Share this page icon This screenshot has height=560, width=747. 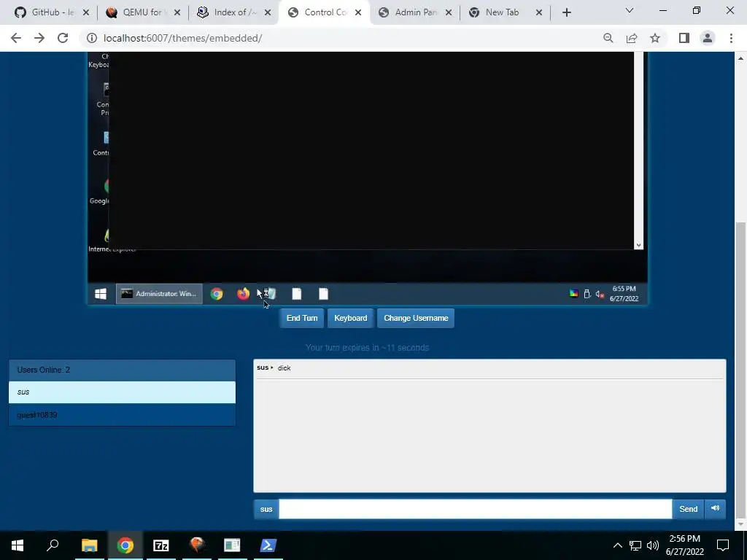tap(632, 38)
